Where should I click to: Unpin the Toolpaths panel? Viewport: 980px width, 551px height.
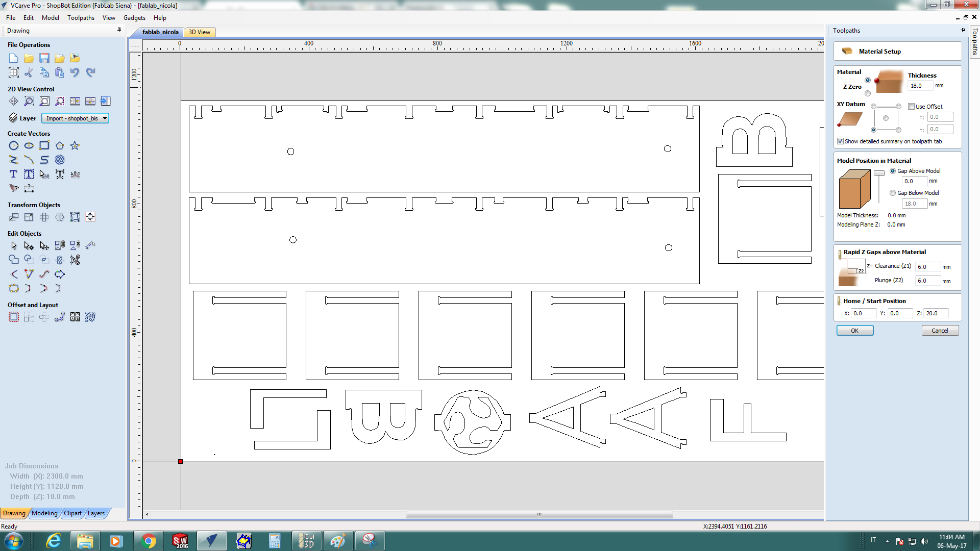tap(963, 30)
